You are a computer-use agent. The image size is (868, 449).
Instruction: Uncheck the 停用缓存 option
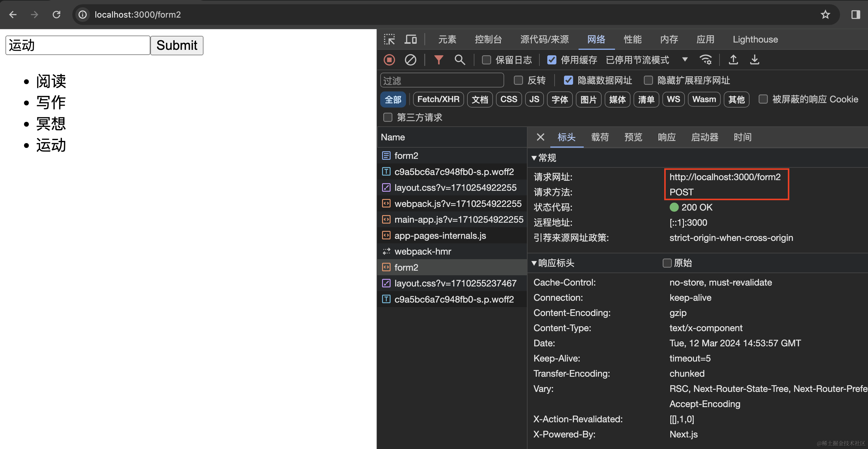click(552, 60)
